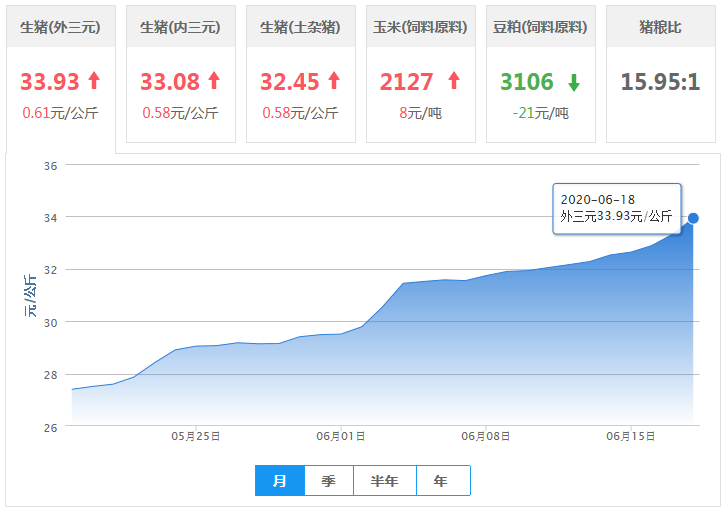Image resolution: width=728 pixels, height=515 pixels.
Task: Choose the 半年 time range
Action: [385, 481]
